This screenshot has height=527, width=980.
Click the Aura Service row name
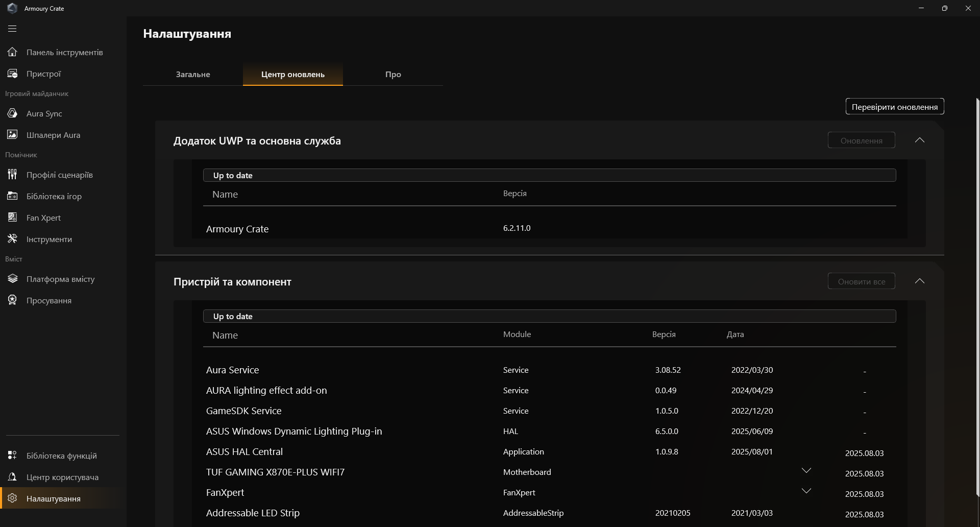point(232,370)
